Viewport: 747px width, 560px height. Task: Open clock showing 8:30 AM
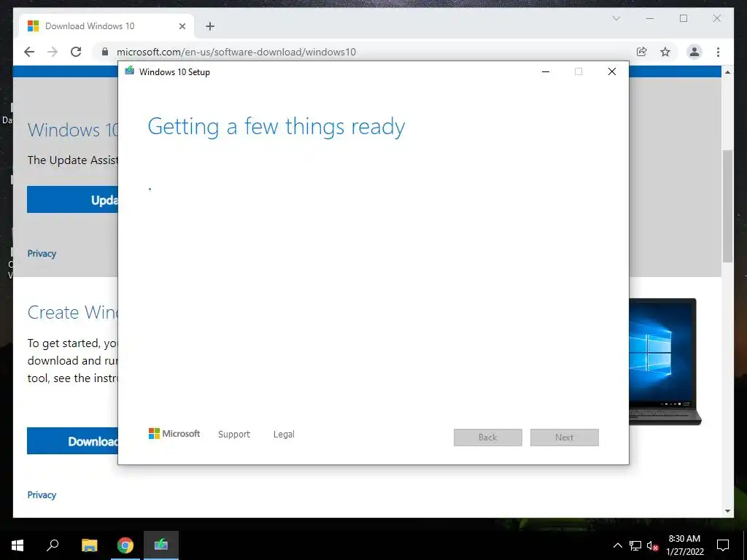point(684,545)
